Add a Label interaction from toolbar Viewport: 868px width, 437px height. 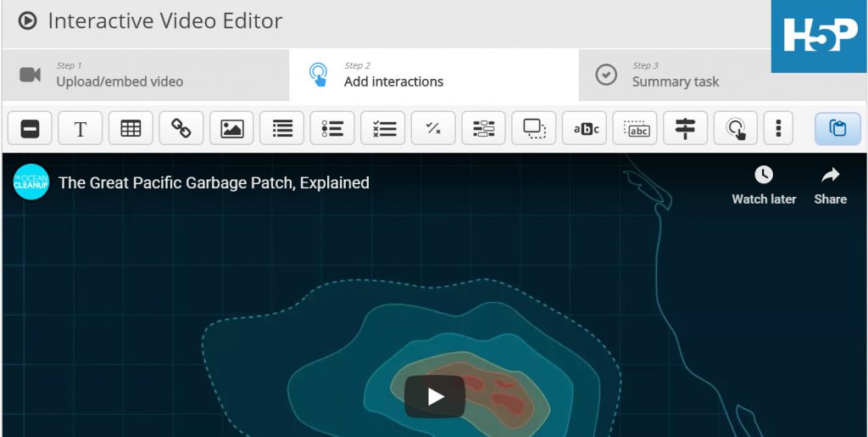click(x=30, y=128)
